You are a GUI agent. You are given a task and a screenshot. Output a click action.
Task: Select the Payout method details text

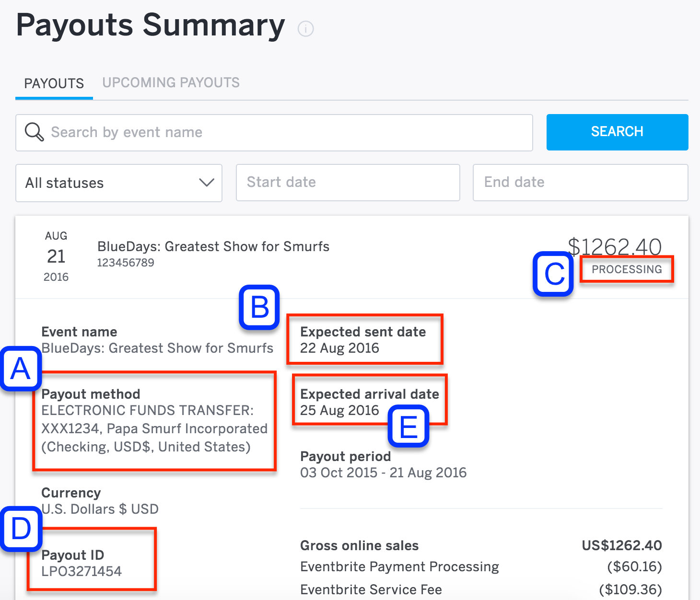154,428
